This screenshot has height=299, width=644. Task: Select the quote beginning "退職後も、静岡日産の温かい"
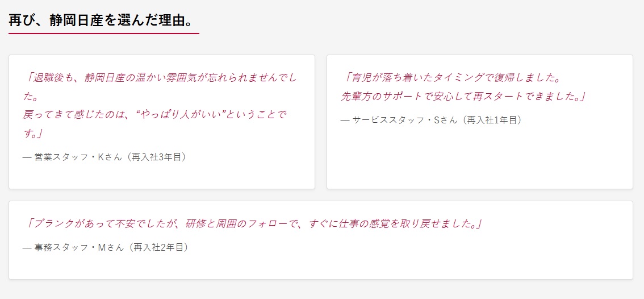click(162, 77)
